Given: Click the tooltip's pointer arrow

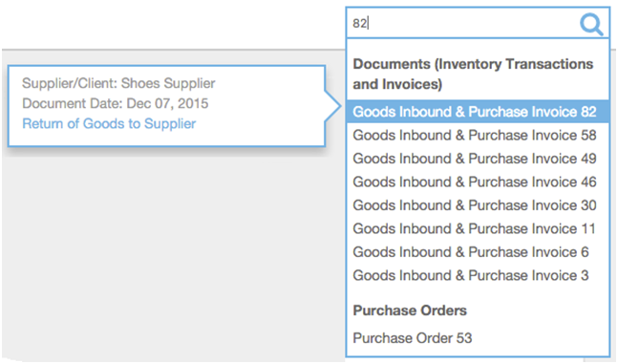Looking at the screenshot, I should coord(332,106).
